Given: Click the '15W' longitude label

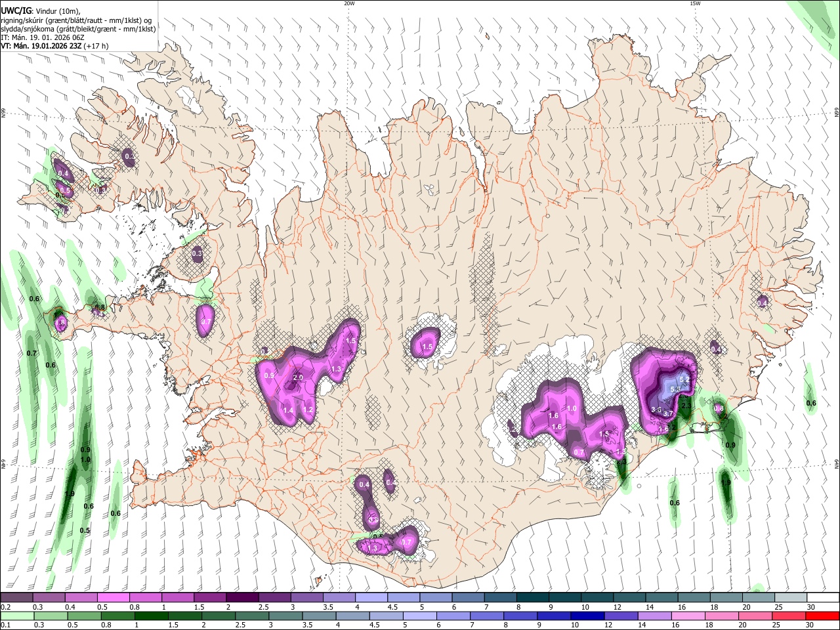Looking at the screenshot, I should [695, 3].
